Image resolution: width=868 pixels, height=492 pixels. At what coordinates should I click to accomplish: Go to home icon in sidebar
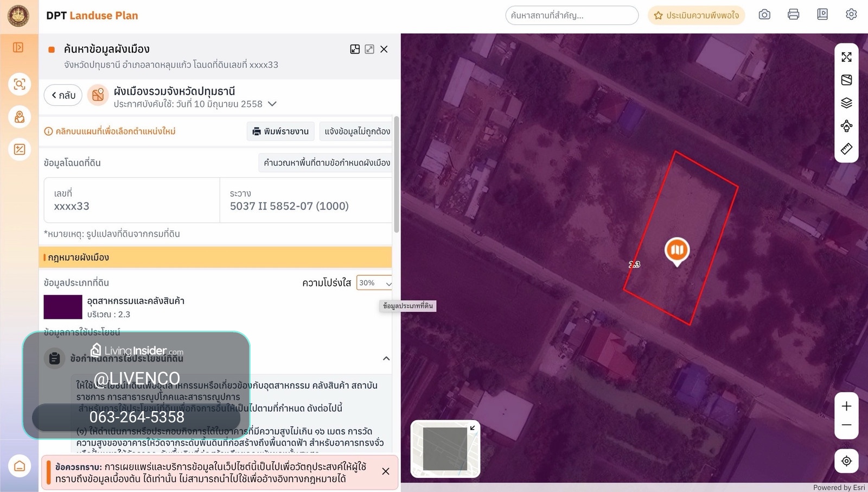coord(20,466)
